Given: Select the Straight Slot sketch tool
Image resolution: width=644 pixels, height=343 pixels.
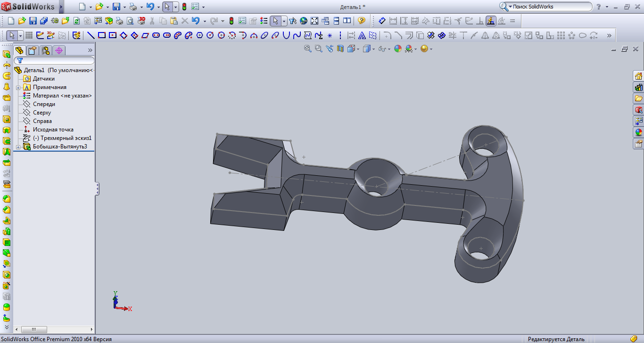Looking at the screenshot, I should 156,35.
